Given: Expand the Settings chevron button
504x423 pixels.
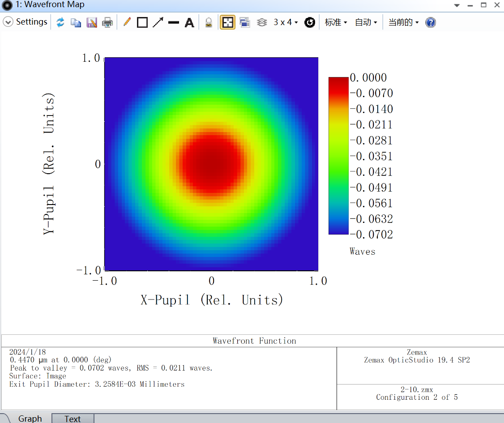Looking at the screenshot, I should point(8,22).
